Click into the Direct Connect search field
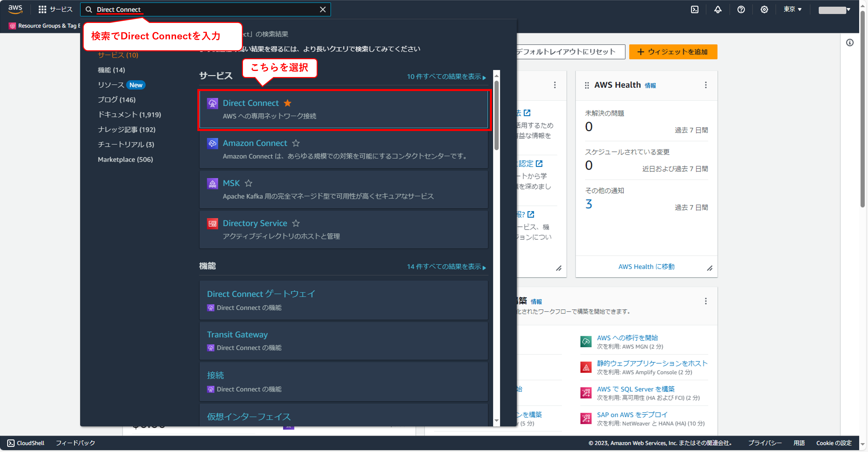The width and height of the screenshot is (868, 452). tap(202, 10)
